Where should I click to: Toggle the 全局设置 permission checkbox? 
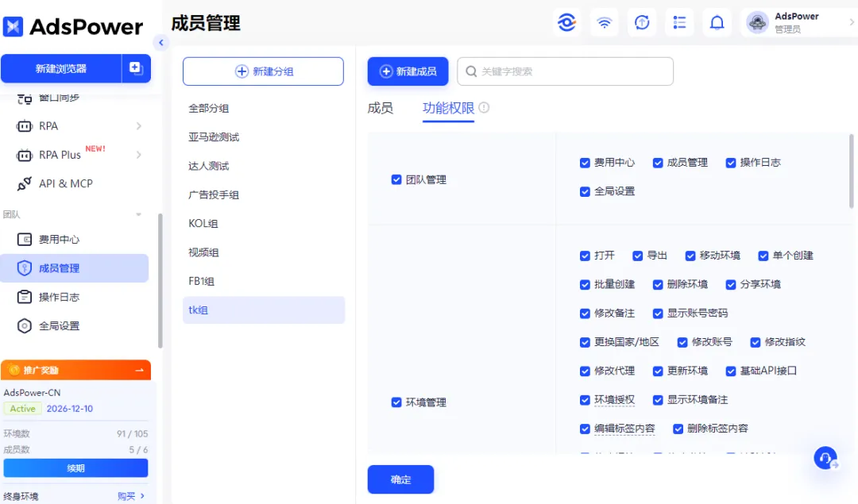[x=585, y=191]
